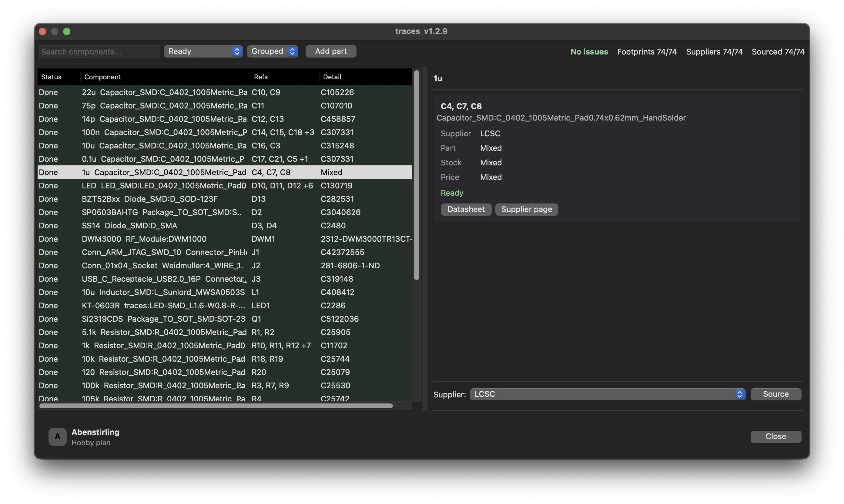Select the SS14 Diode D3, D4 row
Viewport: 844px width, 504px height.
point(224,226)
